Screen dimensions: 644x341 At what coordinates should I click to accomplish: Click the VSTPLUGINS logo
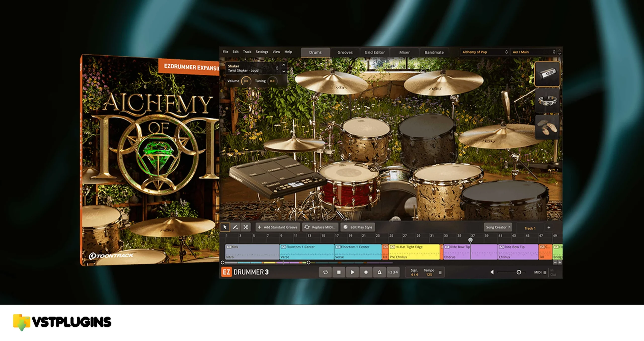[62, 322]
